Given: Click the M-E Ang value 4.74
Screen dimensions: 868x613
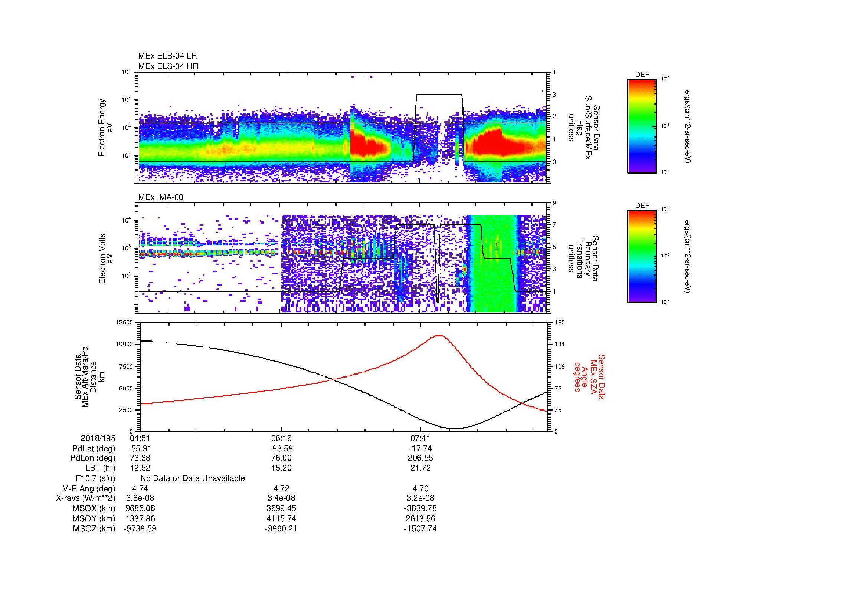Looking at the screenshot, I should pos(140,489).
